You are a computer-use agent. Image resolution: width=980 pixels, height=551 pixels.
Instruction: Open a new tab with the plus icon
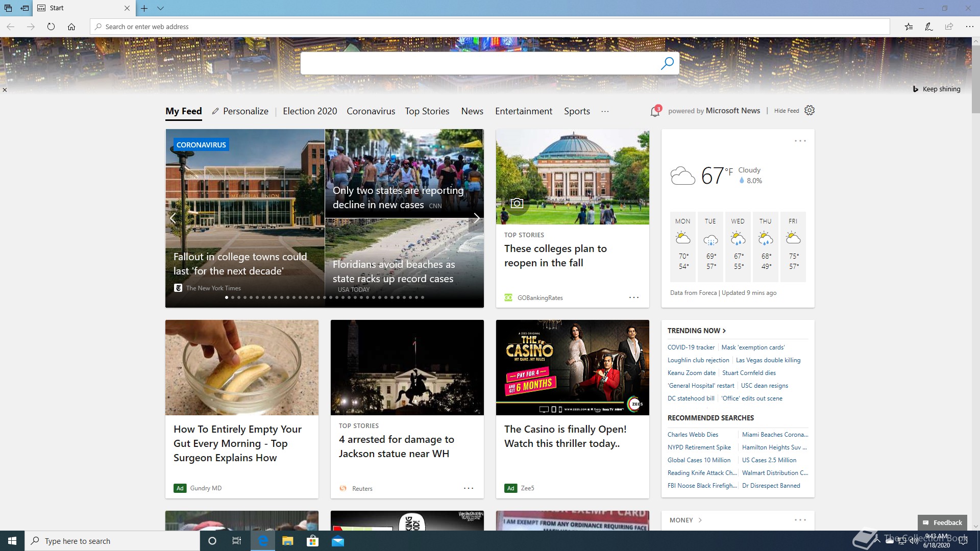(144, 8)
